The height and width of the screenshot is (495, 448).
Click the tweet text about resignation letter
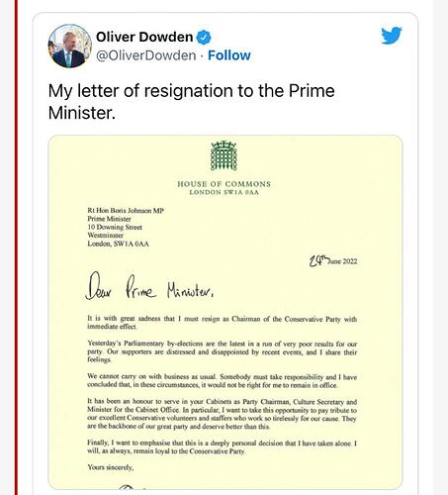[192, 102]
